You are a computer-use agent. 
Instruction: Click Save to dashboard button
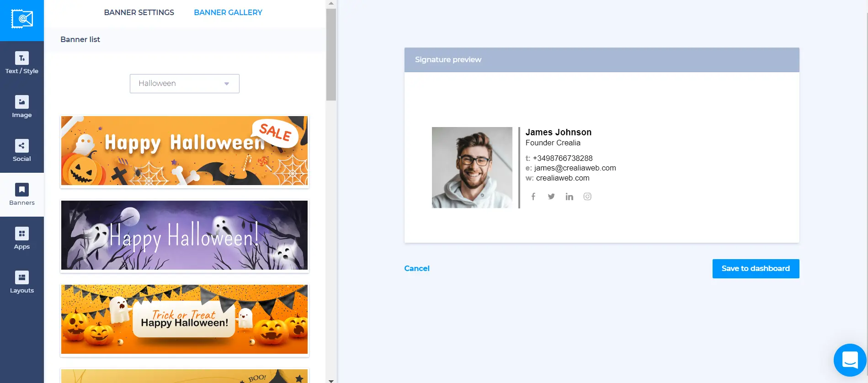click(x=756, y=269)
